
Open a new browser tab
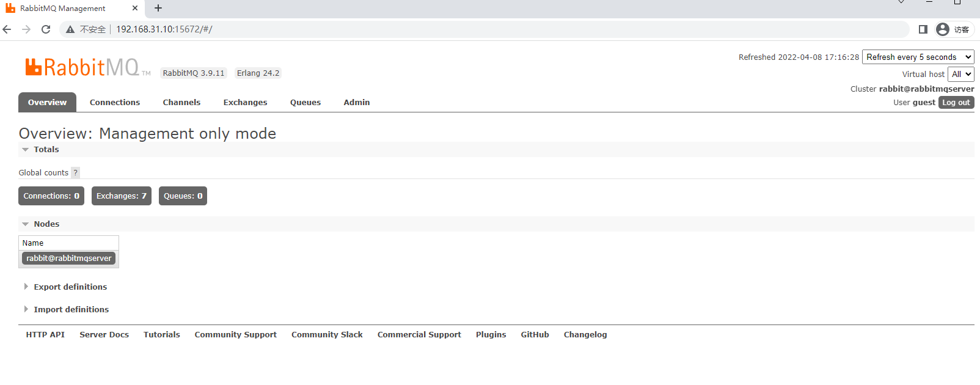pyautogui.click(x=158, y=8)
